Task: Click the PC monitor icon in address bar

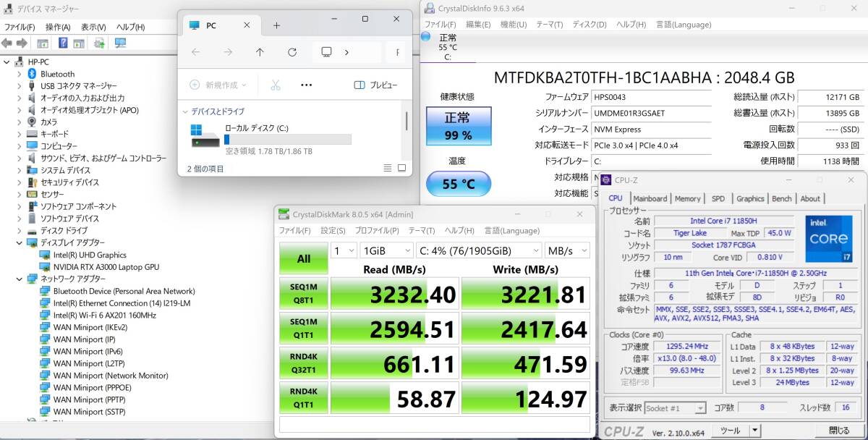Action: 326,52
